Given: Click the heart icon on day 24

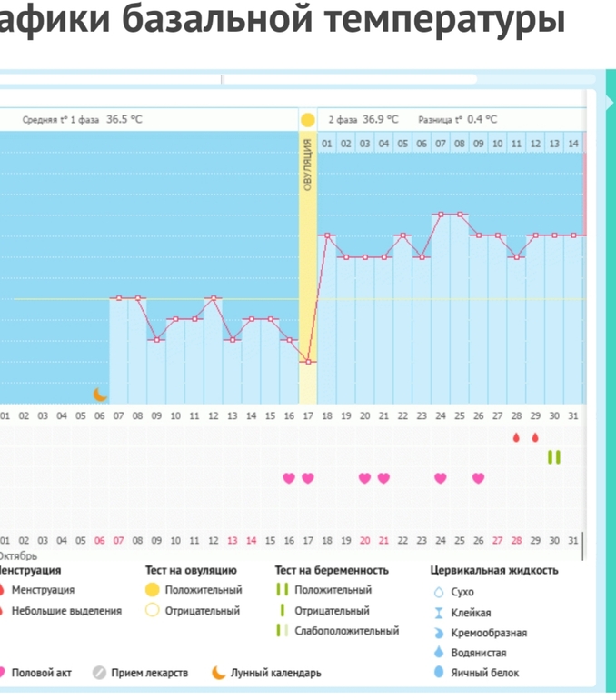Looking at the screenshot, I should [x=441, y=478].
